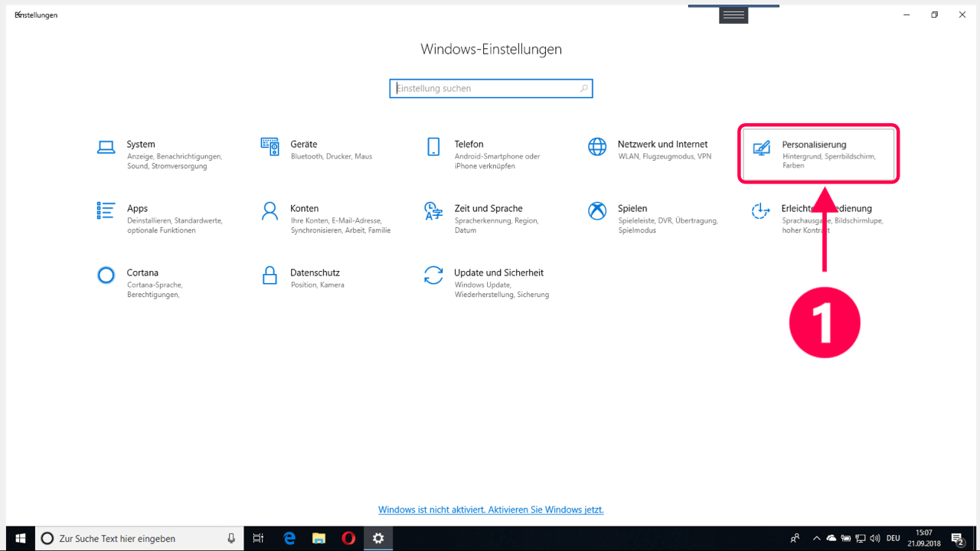This screenshot has height=551, width=980.
Task: Open the Personalisierung settings category
Action: tap(818, 155)
